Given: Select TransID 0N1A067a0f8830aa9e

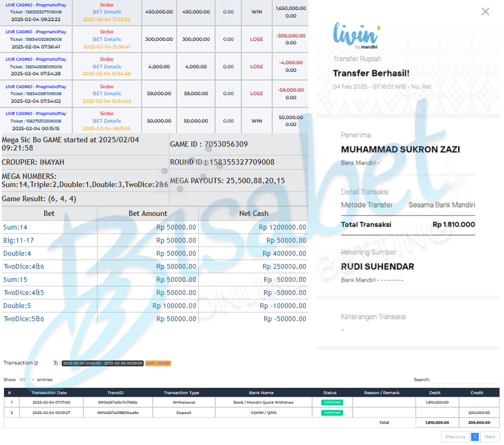Looking at the screenshot, I should (118, 412).
